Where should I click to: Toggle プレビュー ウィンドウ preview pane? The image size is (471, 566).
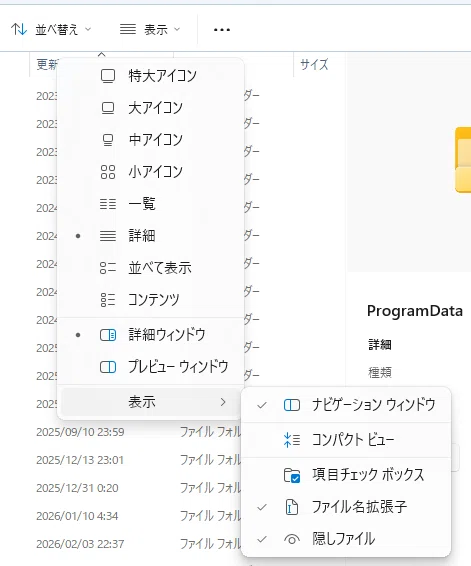click(151, 367)
